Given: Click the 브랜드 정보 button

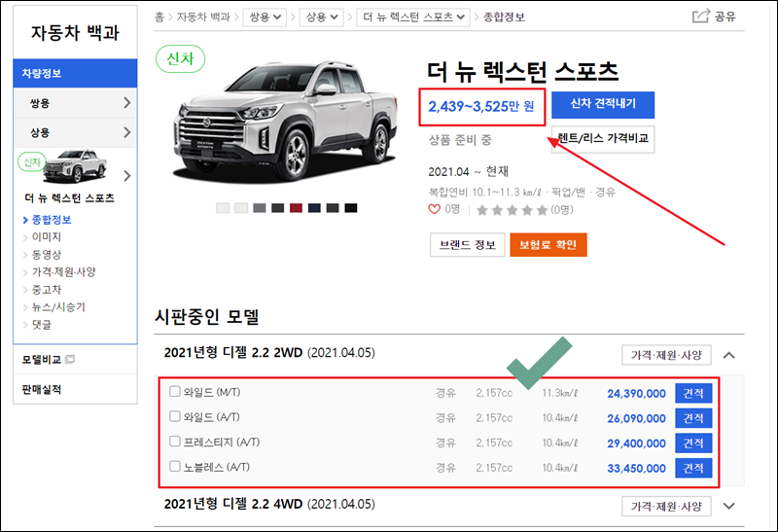Looking at the screenshot, I should point(468,245).
